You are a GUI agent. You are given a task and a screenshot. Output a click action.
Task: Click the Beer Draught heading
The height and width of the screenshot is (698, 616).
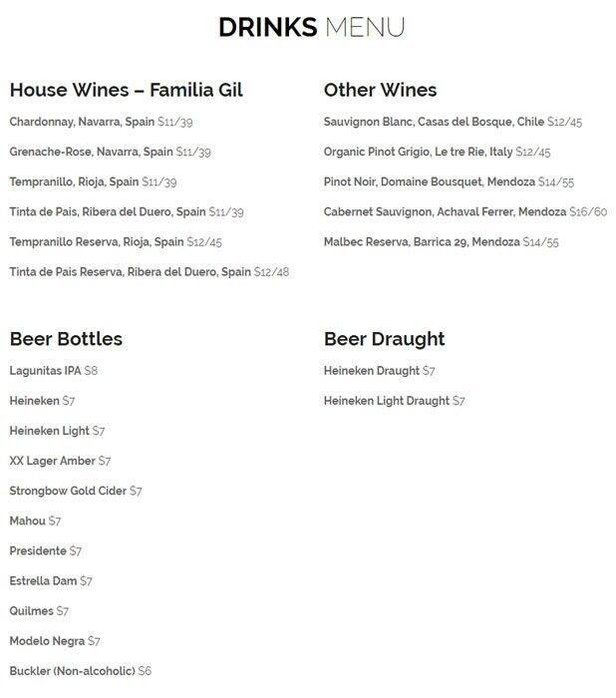pos(384,340)
